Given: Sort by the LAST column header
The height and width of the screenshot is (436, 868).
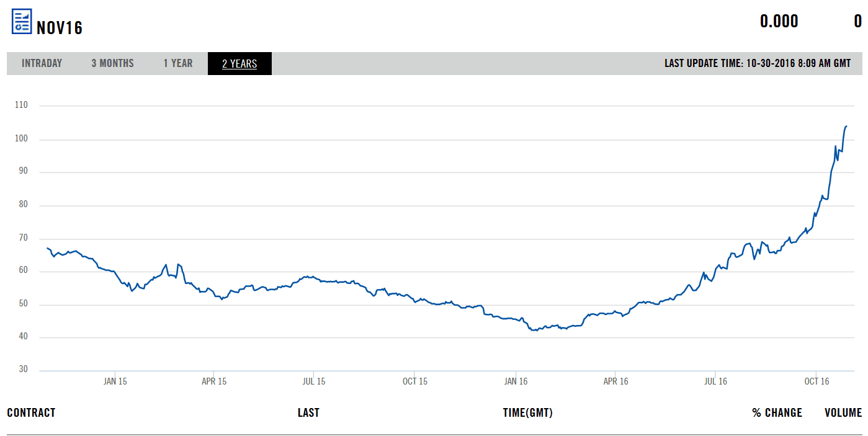Looking at the screenshot, I should pos(308,413).
